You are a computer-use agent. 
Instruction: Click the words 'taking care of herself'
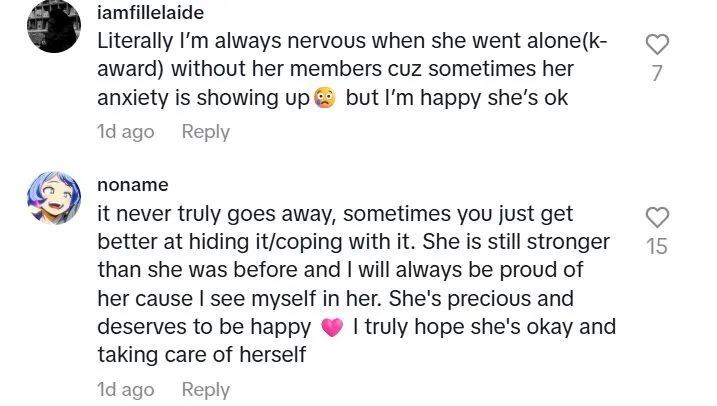[201, 355]
